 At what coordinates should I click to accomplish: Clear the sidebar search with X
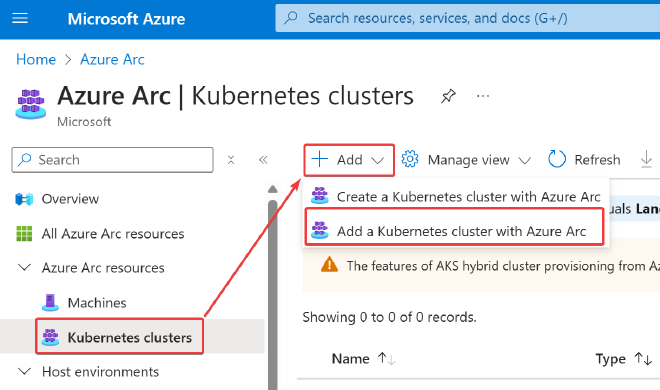pos(231,160)
